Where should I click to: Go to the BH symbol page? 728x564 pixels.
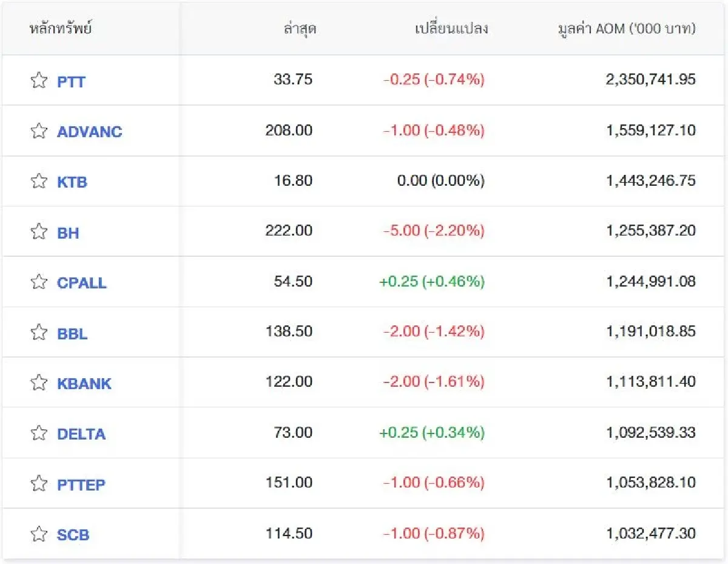click(68, 233)
